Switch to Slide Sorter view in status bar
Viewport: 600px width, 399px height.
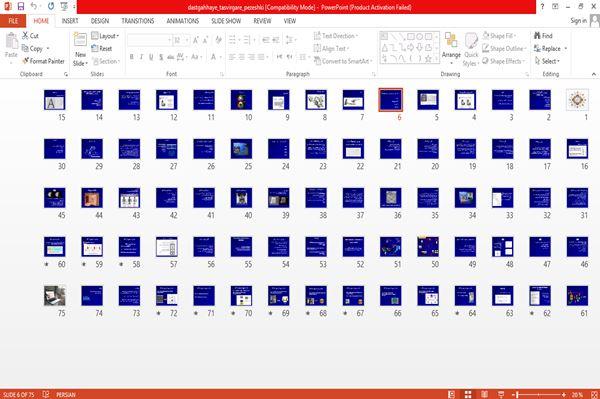(x=468, y=394)
